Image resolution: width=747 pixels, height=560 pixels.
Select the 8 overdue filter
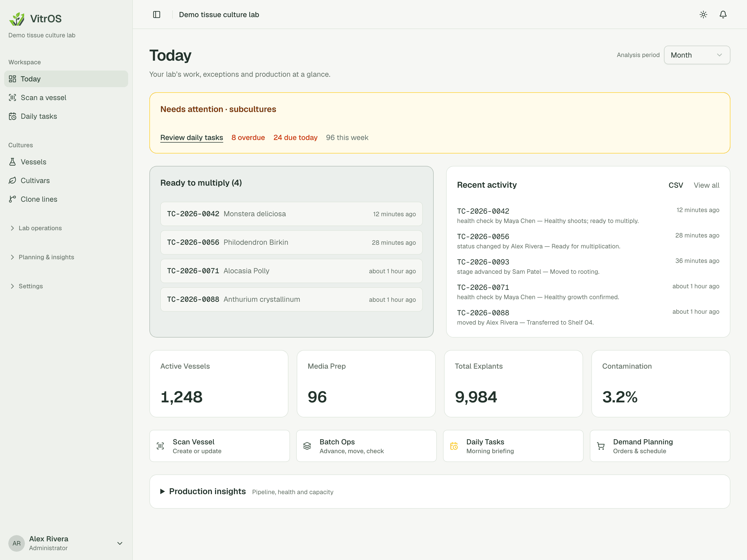[248, 138]
